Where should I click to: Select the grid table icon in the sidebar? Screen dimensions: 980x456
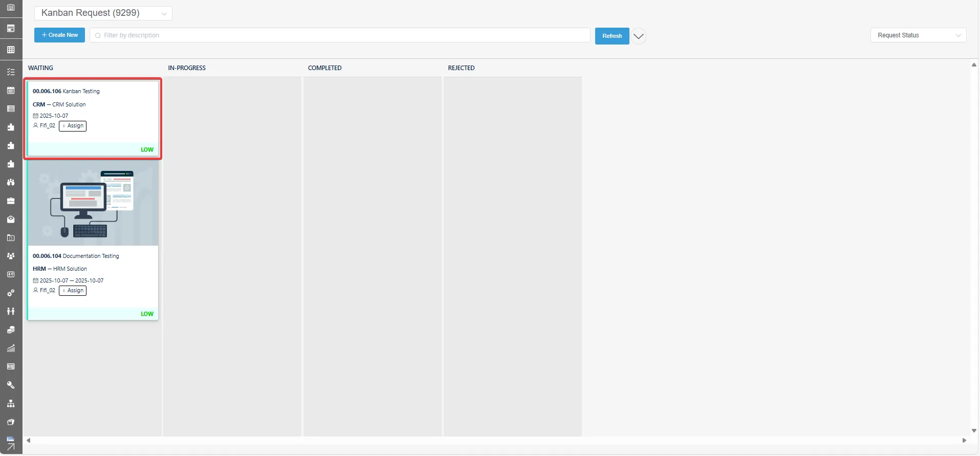click(x=11, y=50)
